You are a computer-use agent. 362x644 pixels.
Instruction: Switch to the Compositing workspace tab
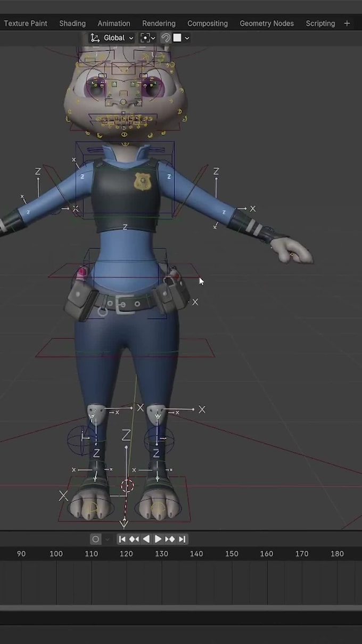[208, 23]
